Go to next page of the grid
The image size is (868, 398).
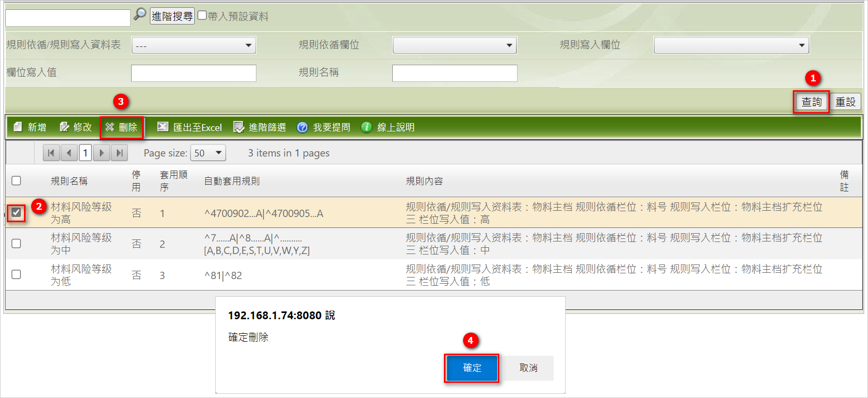102,153
